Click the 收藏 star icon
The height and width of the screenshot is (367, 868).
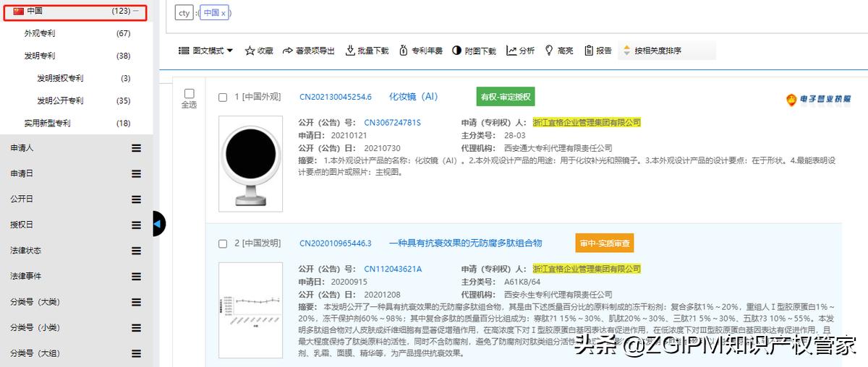point(250,51)
